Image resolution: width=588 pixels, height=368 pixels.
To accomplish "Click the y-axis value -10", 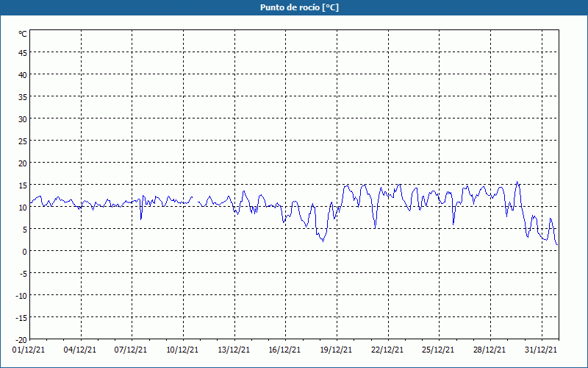I will point(21,297).
